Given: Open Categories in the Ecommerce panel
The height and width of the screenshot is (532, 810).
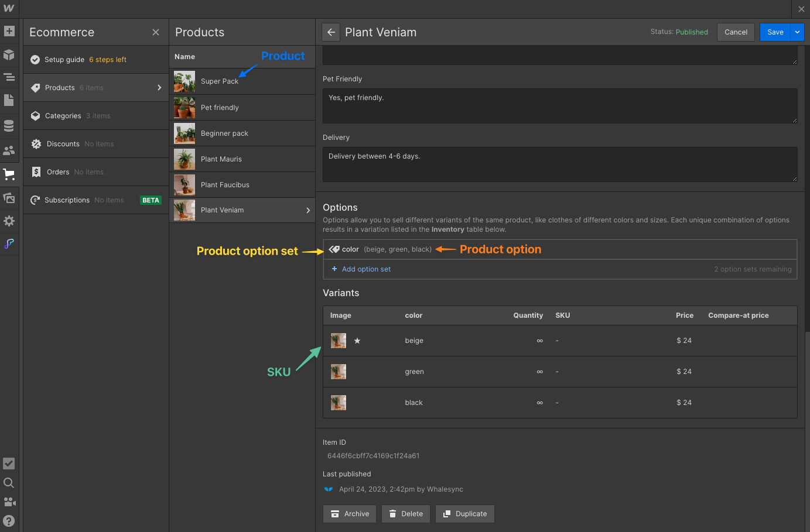Looking at the screenshot, I should click(63, 116).
